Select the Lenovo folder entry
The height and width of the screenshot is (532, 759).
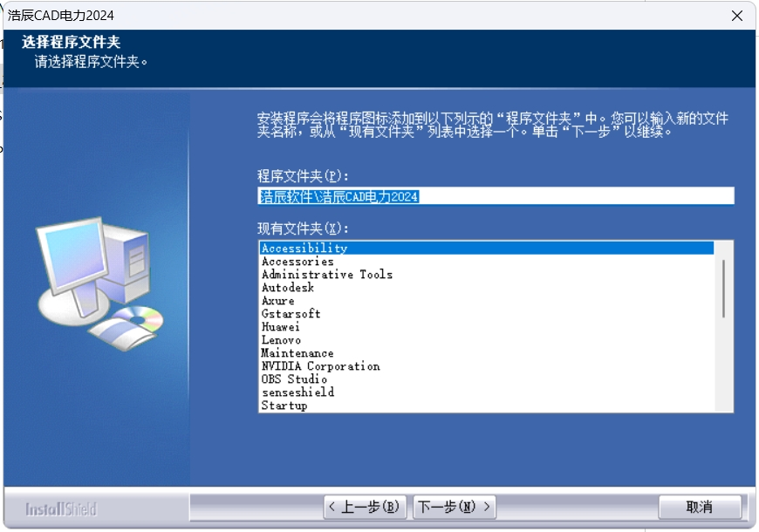pos(349,339)
